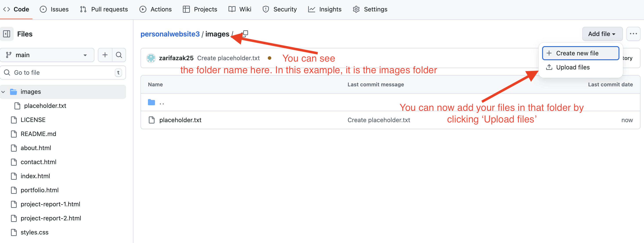The height and width of the screenshot is (243, 644).
Task: Open the ellipsis options menu
Action: click(x=633, y=34)
